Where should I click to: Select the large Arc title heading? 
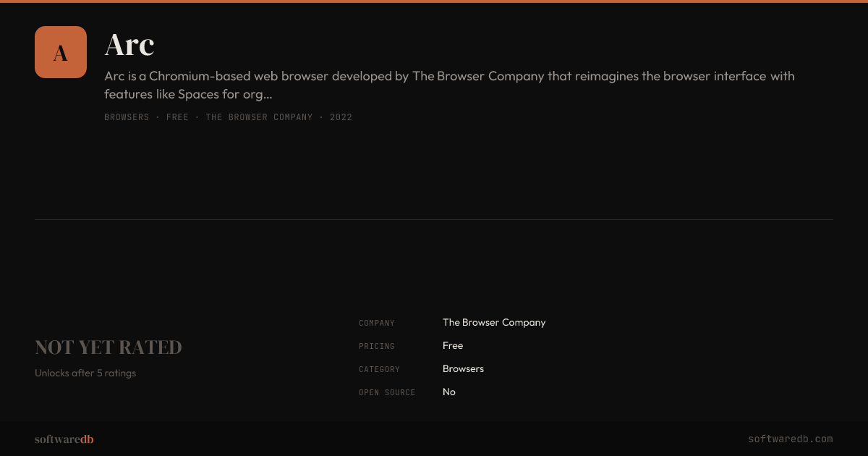click(129, 45)
